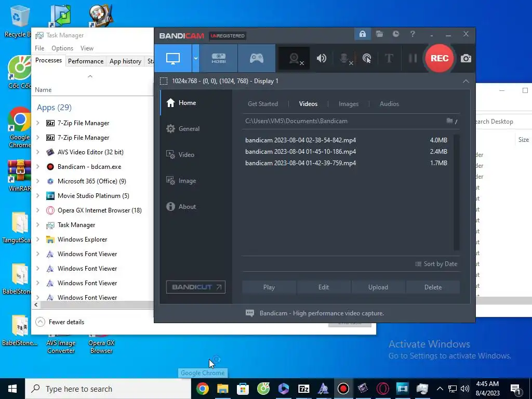Click the Bandicam message bubble icon
This screenshot has width=532, height=399.
[250, 313]
